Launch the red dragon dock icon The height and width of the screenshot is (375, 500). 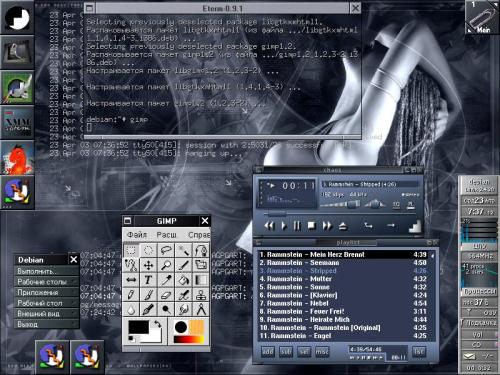click(17, 158)
